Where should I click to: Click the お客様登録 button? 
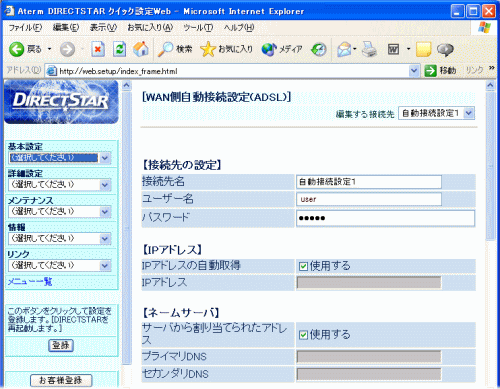click(61, 380)
